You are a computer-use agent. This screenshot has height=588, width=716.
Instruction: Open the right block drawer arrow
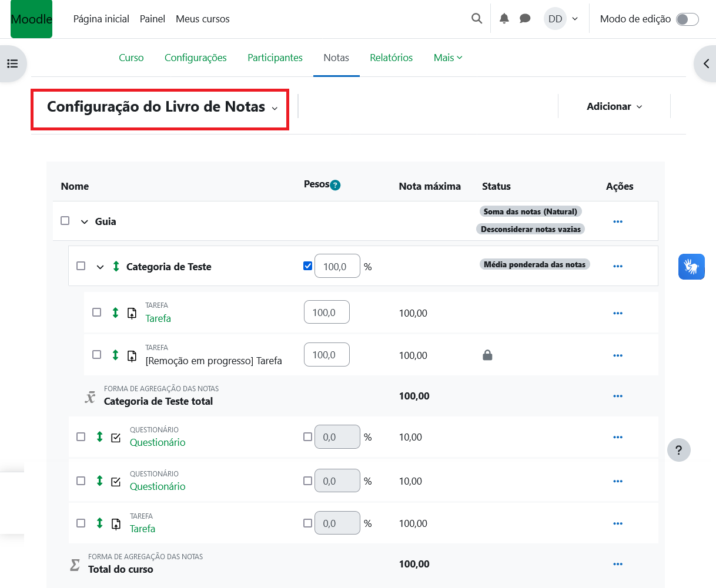tap(706, 63)
